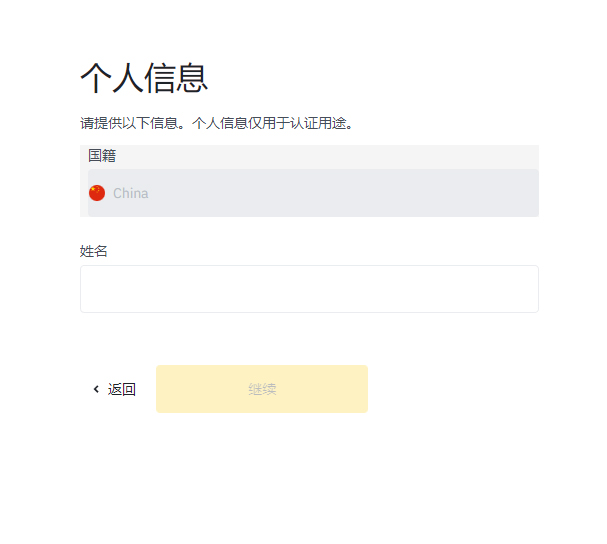This screenshot has height=544, width=607.
Task: Focus the 姓名 name input field
Action: (309, 289)
